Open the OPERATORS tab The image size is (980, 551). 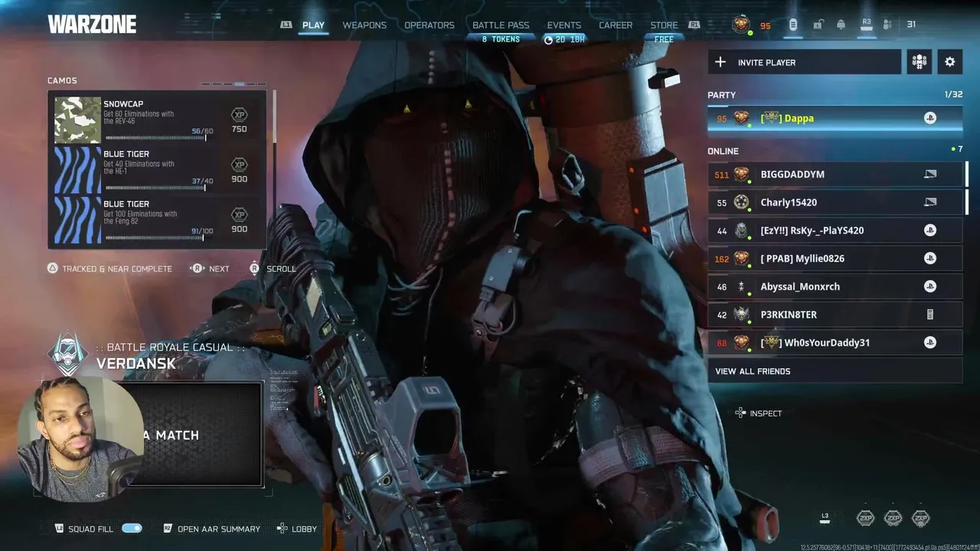tap(430, 25)
